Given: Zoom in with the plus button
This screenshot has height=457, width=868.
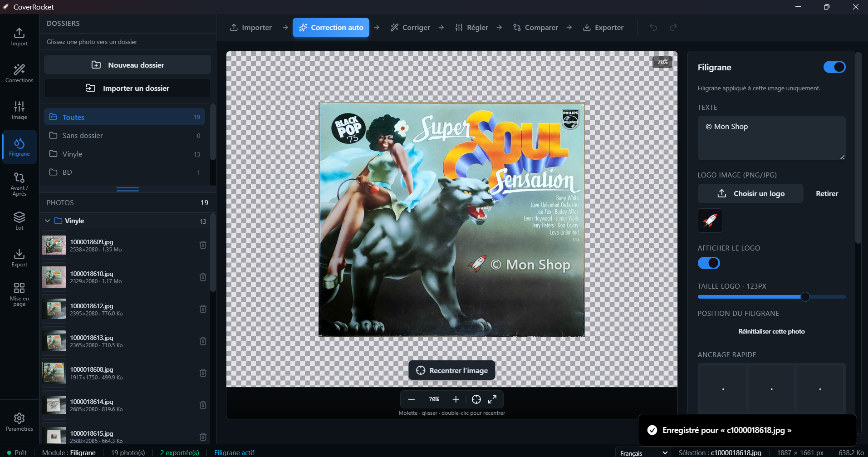Looking at the screenshot, I should pos(456,399).
